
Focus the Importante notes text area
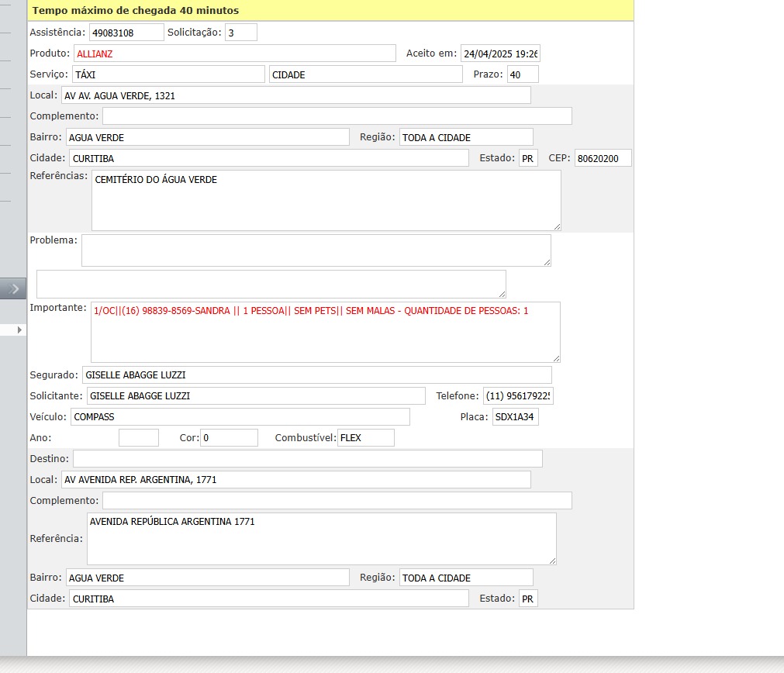pos(325,332)
